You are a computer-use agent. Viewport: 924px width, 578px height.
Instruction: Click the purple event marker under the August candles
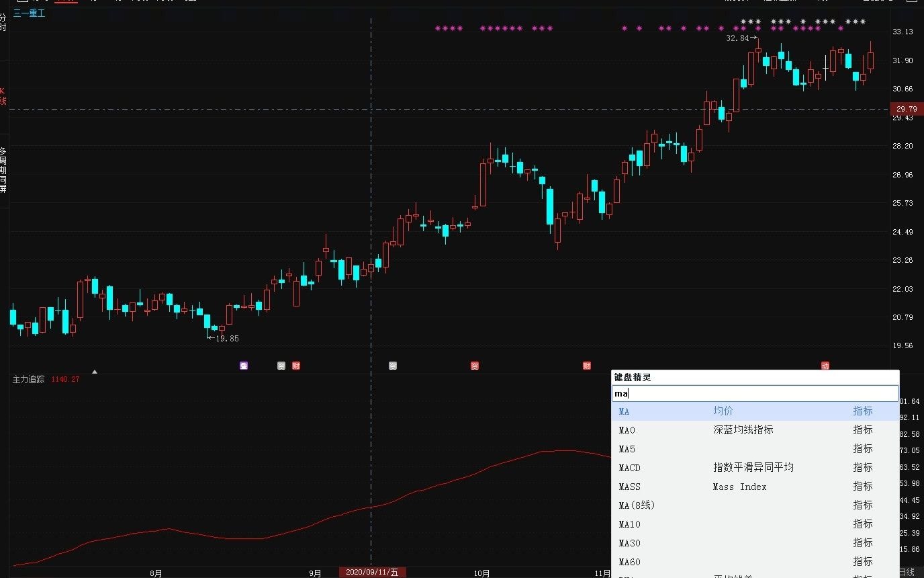tap(244, 366)
